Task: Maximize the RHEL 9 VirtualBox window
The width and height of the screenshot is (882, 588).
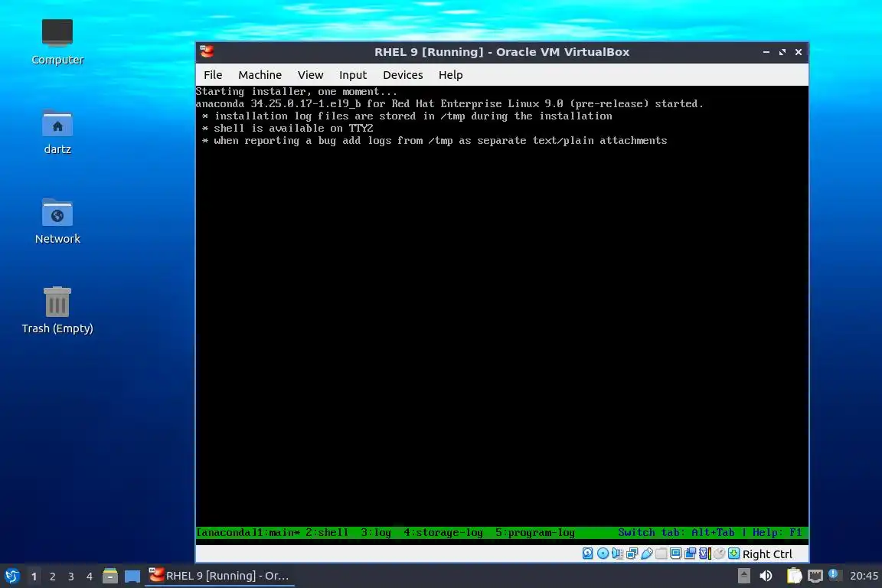Action: [782, 52]
